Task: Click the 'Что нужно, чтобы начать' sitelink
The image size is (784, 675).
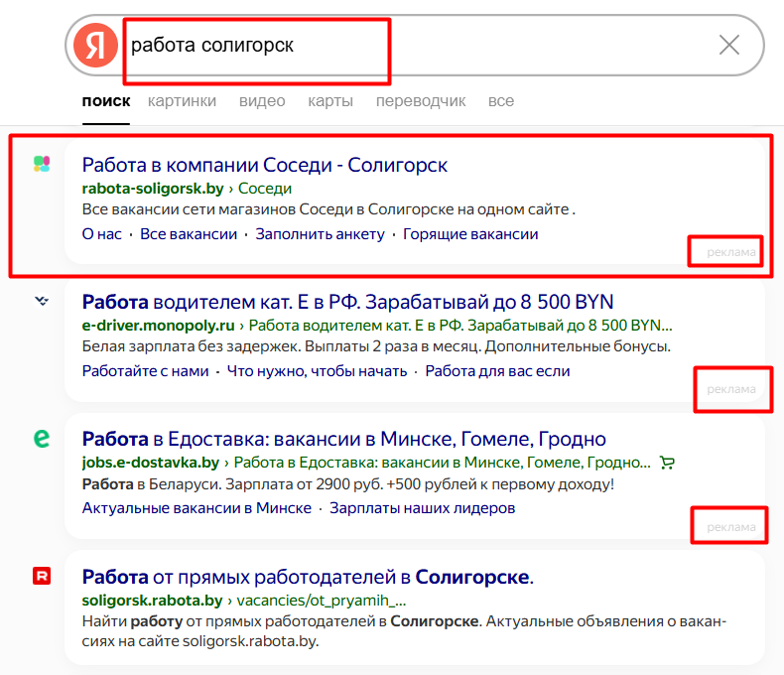Action: (x=318, y=371)
